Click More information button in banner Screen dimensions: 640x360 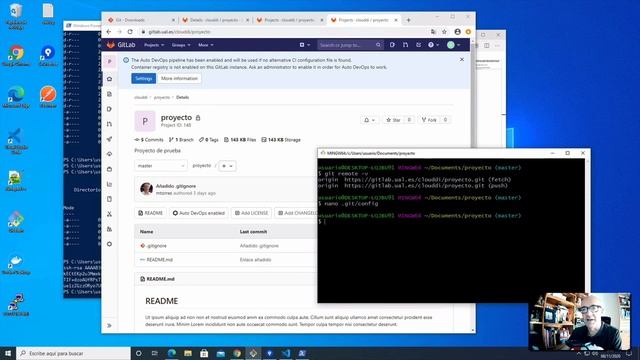click(x=179, y=78)
